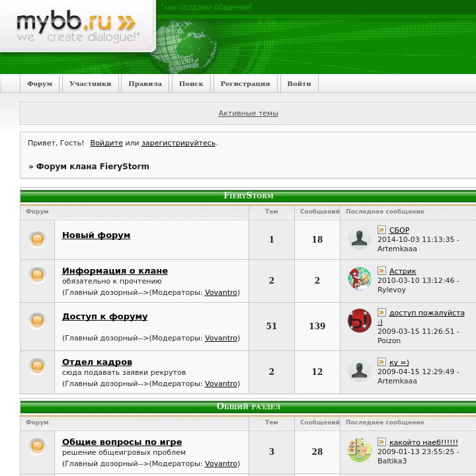Click the Rylevoy cartoon avatar
This screenshot has width=476, height=476.
point(360,279)
